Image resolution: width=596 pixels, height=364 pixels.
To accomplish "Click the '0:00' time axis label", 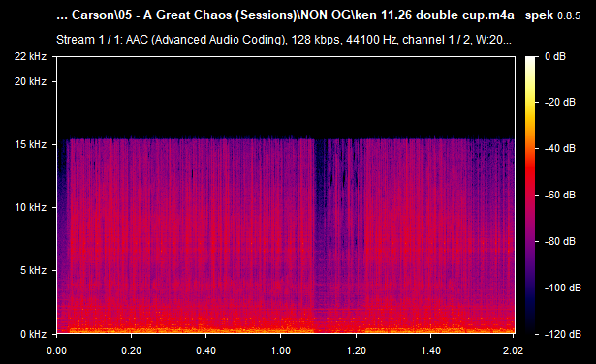I will pyautogui.click(x=56, y=350).
